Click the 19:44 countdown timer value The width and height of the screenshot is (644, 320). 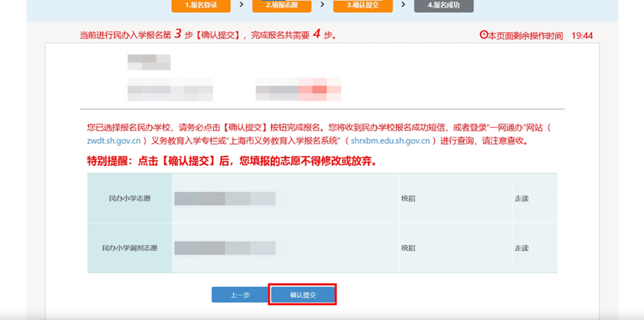coord(582,36)
